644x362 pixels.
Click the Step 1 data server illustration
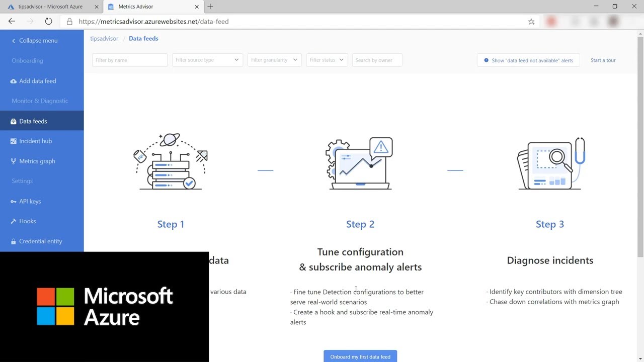pyautogui.click(x=171, y=161)
